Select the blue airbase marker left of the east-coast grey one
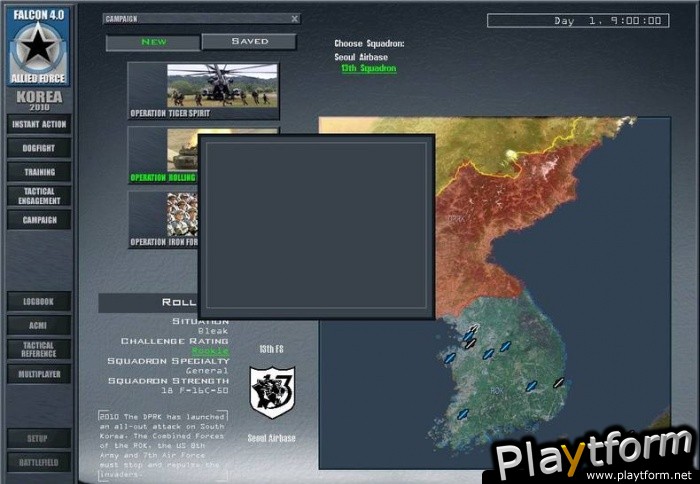Viewport: 700px width, 484px height. tap(531, 386)
